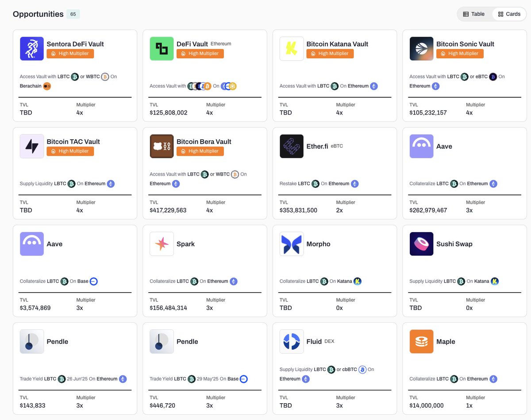
Task: Click the Pendle logo on 29 May'25 card
Action: point(162,342)
